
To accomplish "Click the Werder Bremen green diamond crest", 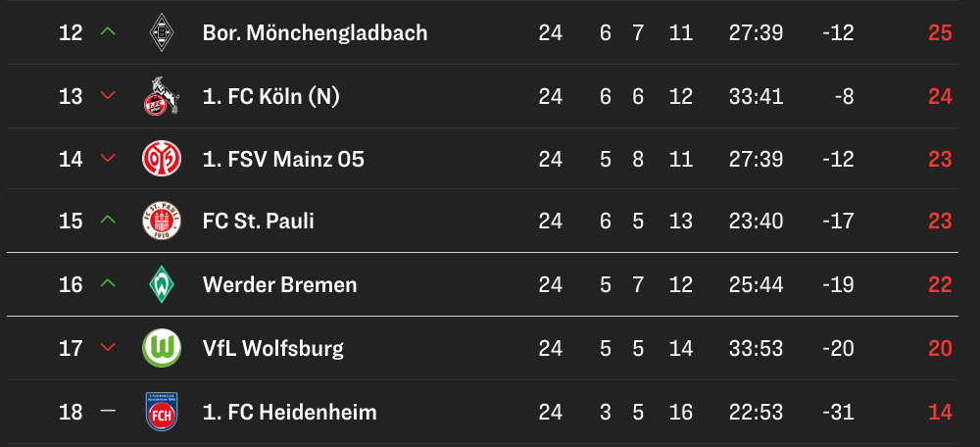I will click(x=161, y=285).
